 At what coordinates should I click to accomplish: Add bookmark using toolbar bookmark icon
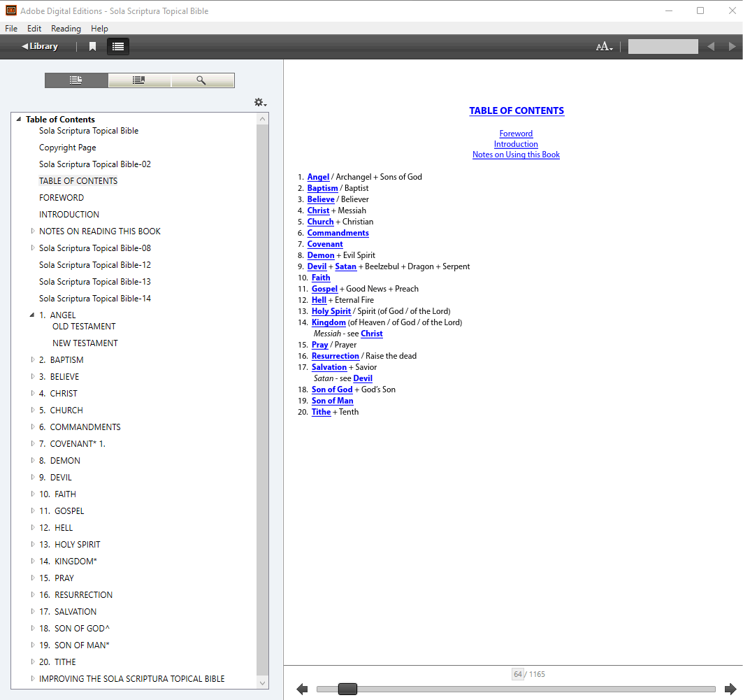pos(93,46)
